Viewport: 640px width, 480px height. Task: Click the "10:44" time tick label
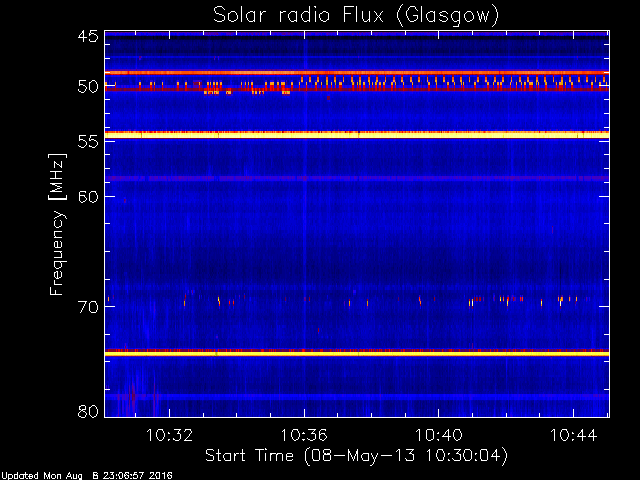(573, 436)
